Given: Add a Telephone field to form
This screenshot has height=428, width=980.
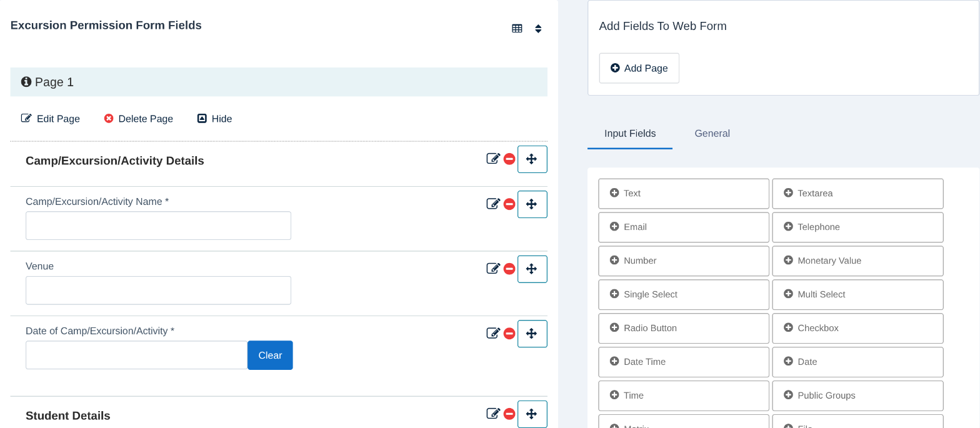Looking at the screenshot, I should [x=857, y=227].
